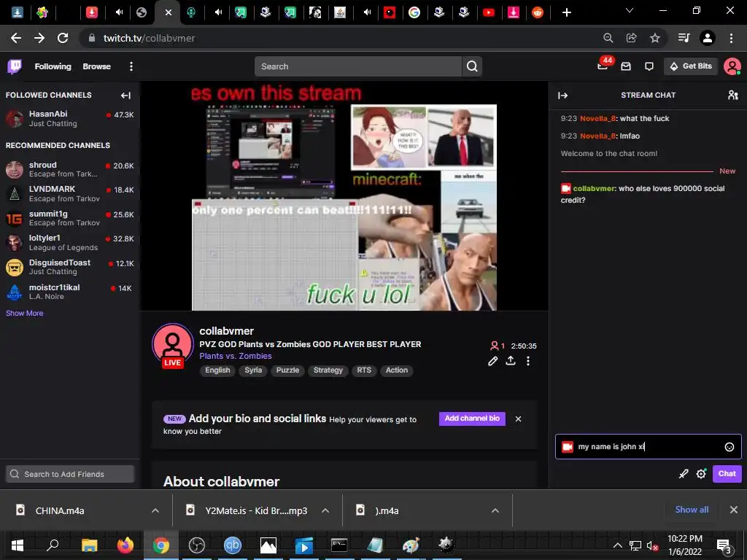Open the mod tools sword icon

coord(684,474)
